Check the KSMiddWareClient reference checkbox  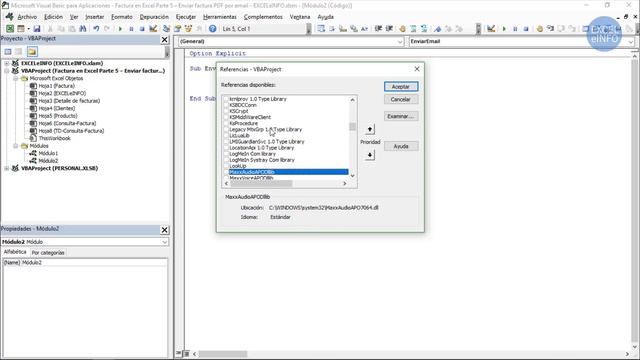(226, 117)
